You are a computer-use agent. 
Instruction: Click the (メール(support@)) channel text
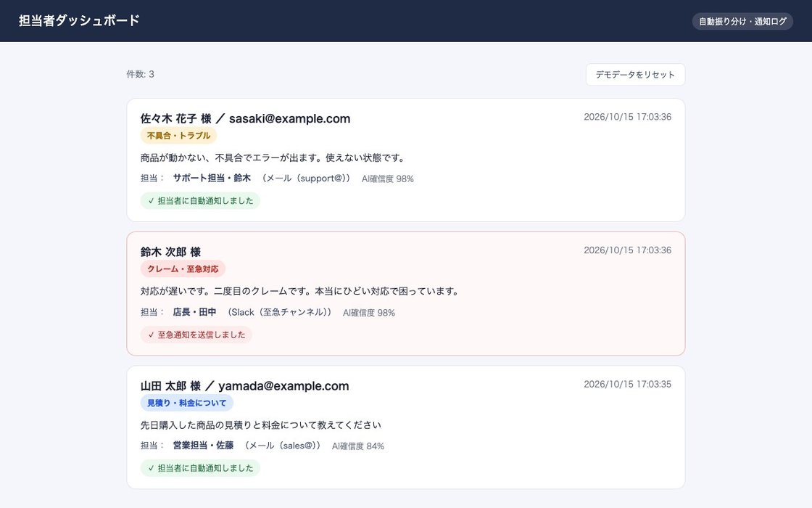tap(305, 179)
